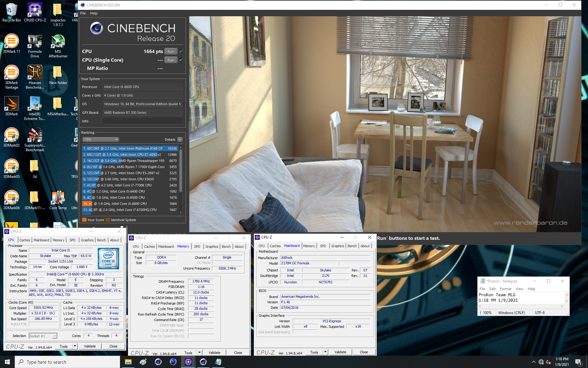Click the Cinebench Info input field
Screen dimensions: 588x368
142,121
